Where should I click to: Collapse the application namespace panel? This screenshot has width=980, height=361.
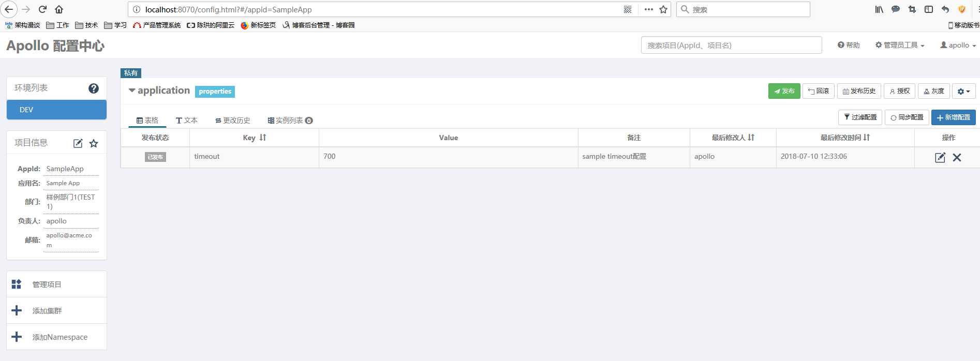pyautogui.click(x=132, y=91)
